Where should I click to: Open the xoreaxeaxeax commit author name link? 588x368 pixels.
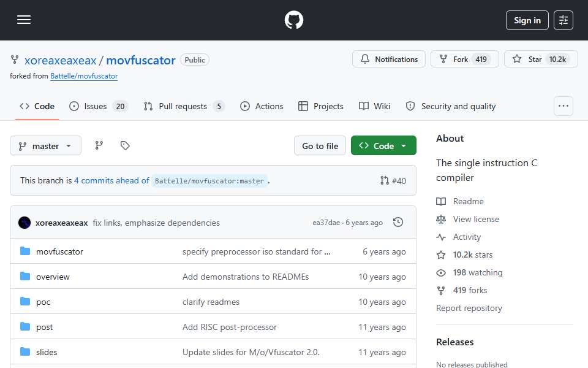click(61, 223)
